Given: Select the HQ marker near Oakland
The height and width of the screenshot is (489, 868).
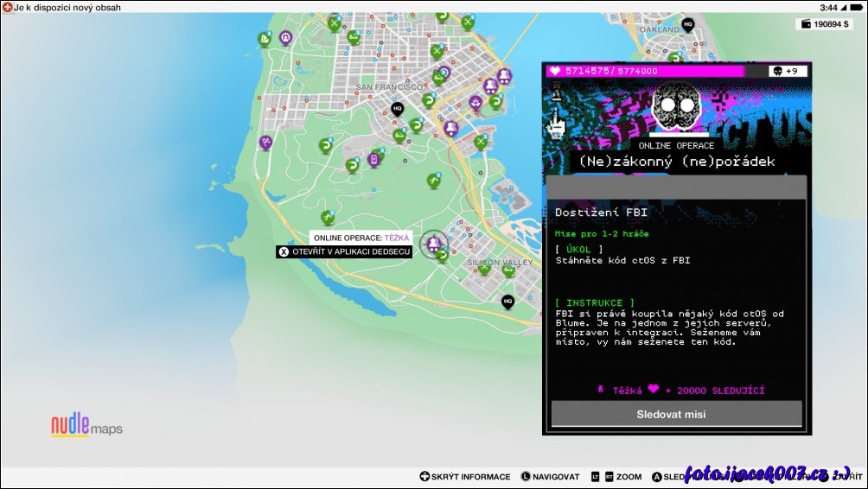Looking at the screenshot, I should (x=687, y=24).
